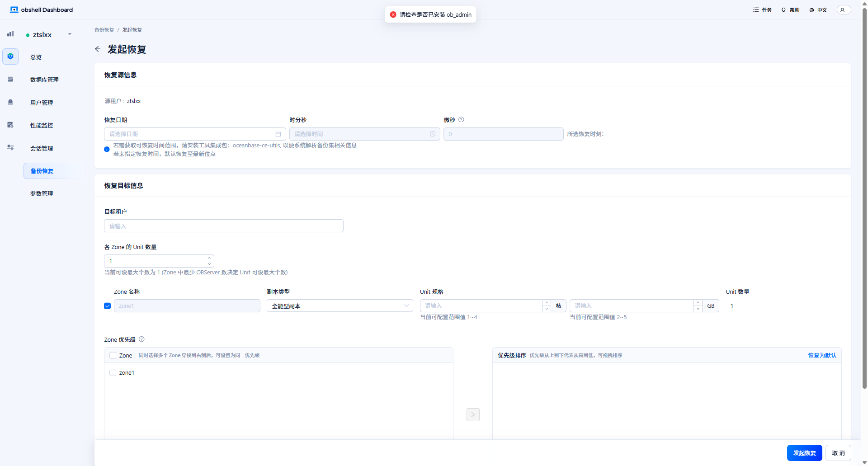Open the alarm siren icon in left rail
This screenshot has width=868, height=466.
click(10, 102)
